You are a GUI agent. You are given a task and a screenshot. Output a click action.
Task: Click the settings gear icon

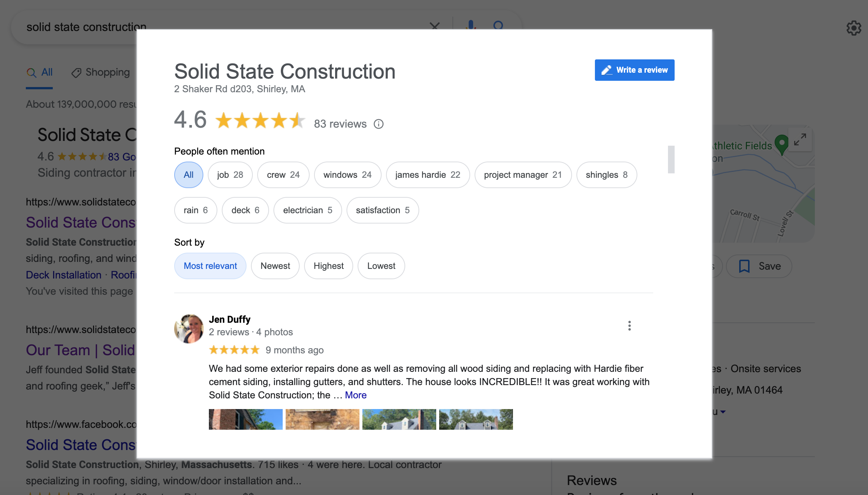click(x=854, y=28)
